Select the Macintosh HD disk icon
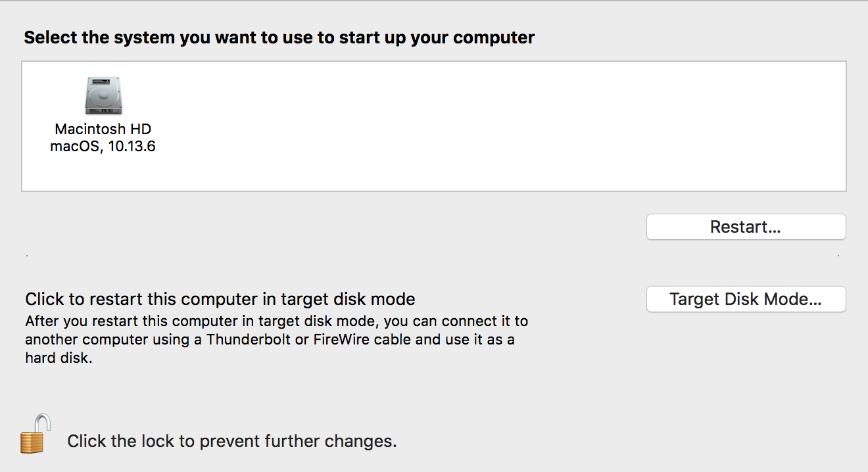 tap(104, 96)
